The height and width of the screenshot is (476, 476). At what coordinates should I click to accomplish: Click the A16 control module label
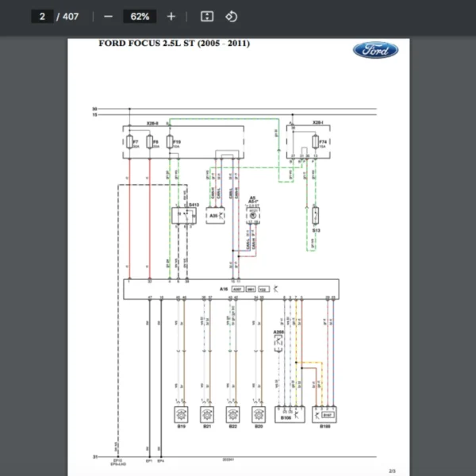point(224,289)
